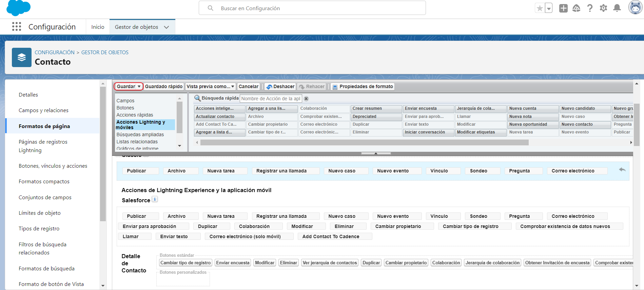Open Botones, vínculos y acciones
The image size is (644, 290).
tap(53, 166)
